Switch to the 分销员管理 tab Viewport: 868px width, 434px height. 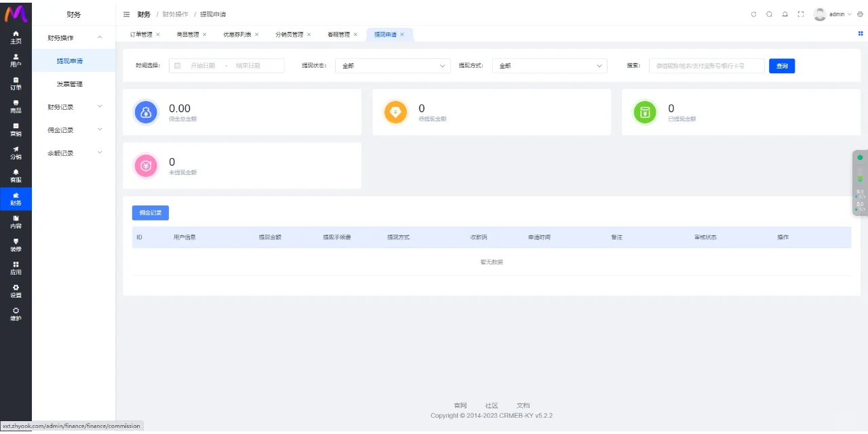289,35
